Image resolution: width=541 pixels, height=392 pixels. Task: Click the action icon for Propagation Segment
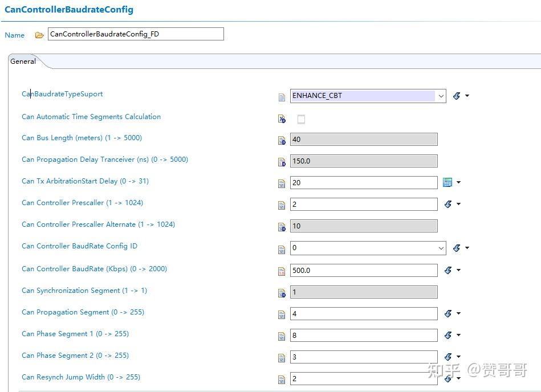pos(448,313)
